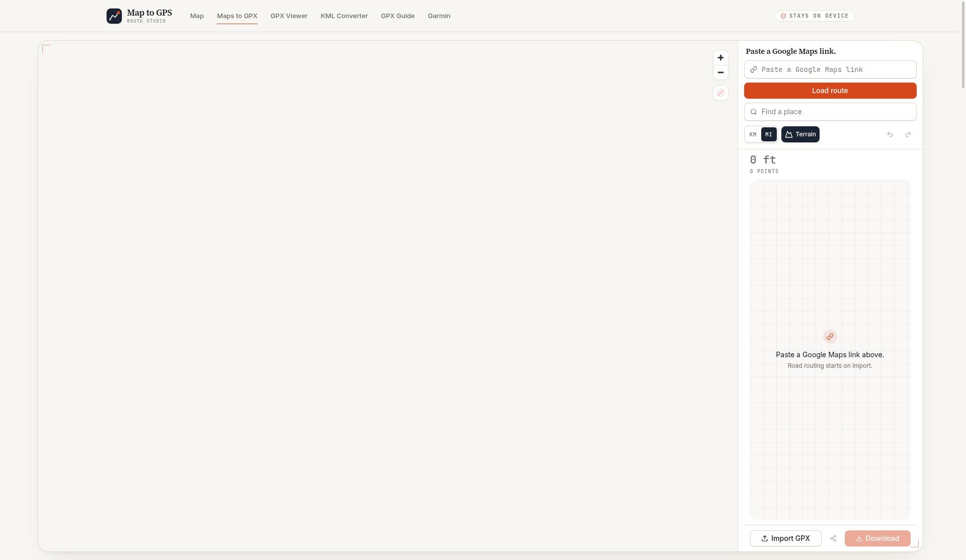Click 'Road routing starts on import.' text

pos(830,366)
